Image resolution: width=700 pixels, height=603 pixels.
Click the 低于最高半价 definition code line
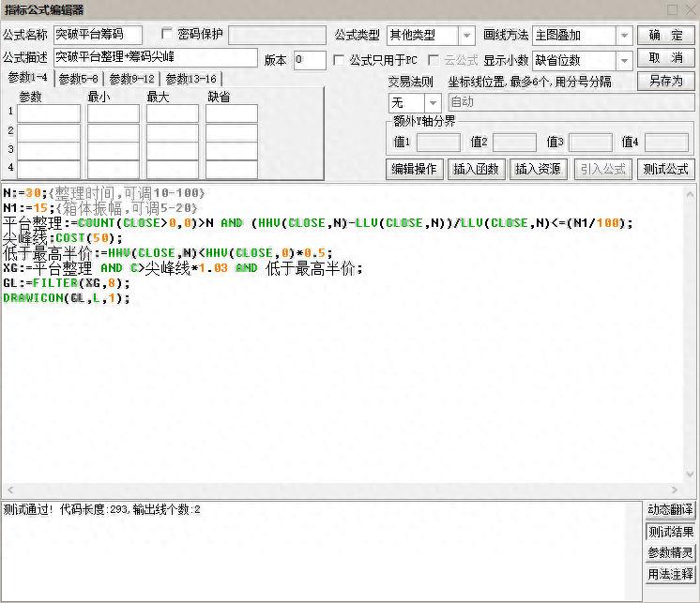click(x=167, y=253)
